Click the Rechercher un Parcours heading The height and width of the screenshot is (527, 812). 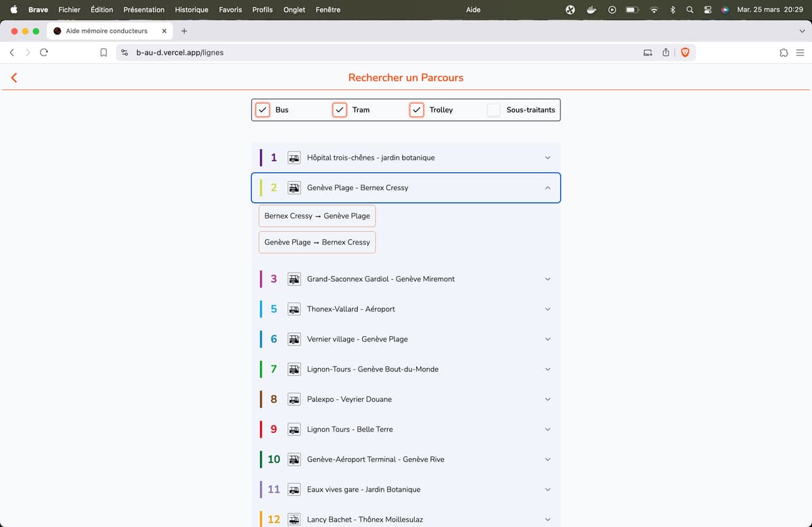pyautogui.click(x=406, y=78)
